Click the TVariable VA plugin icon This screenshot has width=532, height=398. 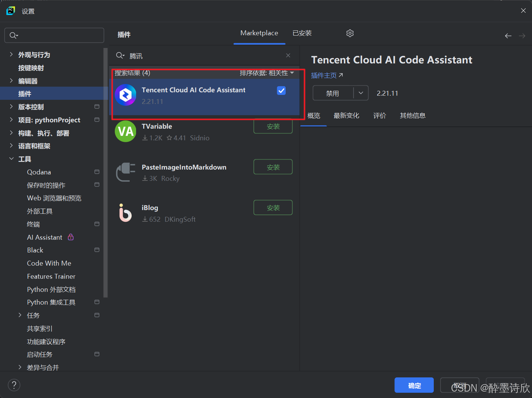(126, 131)
